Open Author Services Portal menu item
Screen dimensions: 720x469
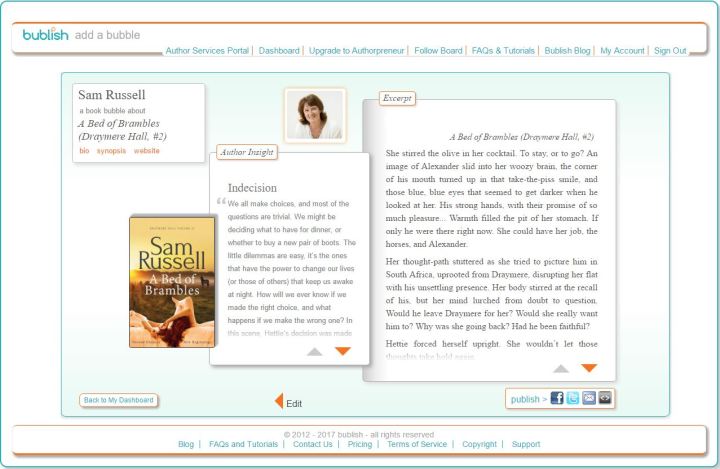pyautogui.click(x=207, y=51)
